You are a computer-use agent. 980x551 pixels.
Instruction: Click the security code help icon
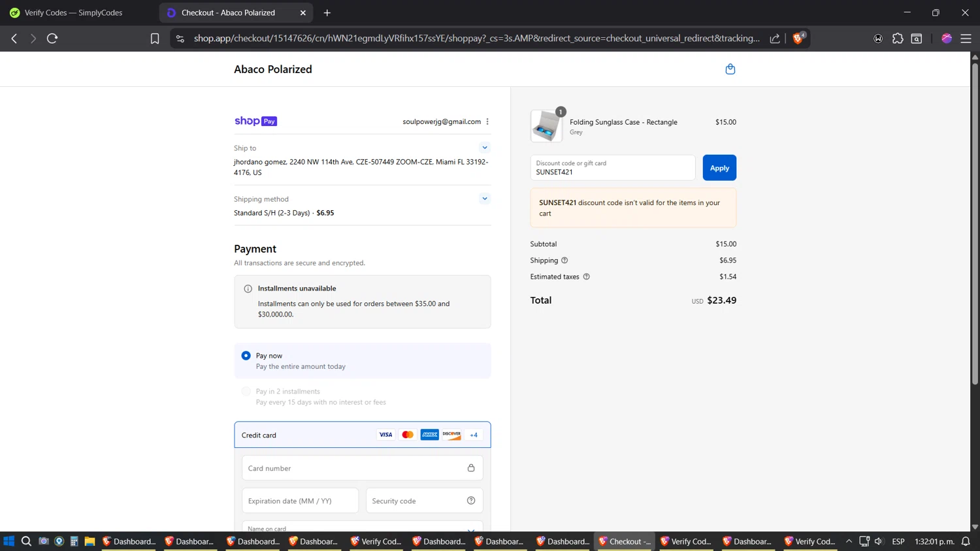471,501
